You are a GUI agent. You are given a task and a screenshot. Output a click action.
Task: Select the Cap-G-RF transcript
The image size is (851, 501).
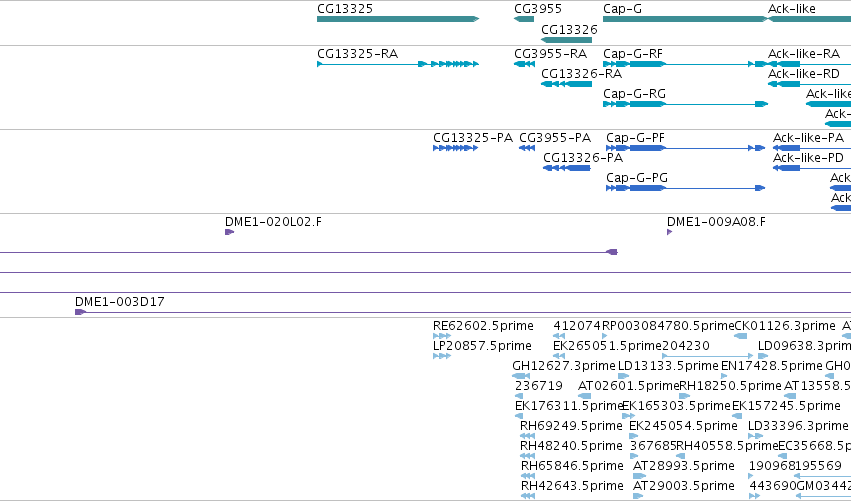tap(685, 64)
